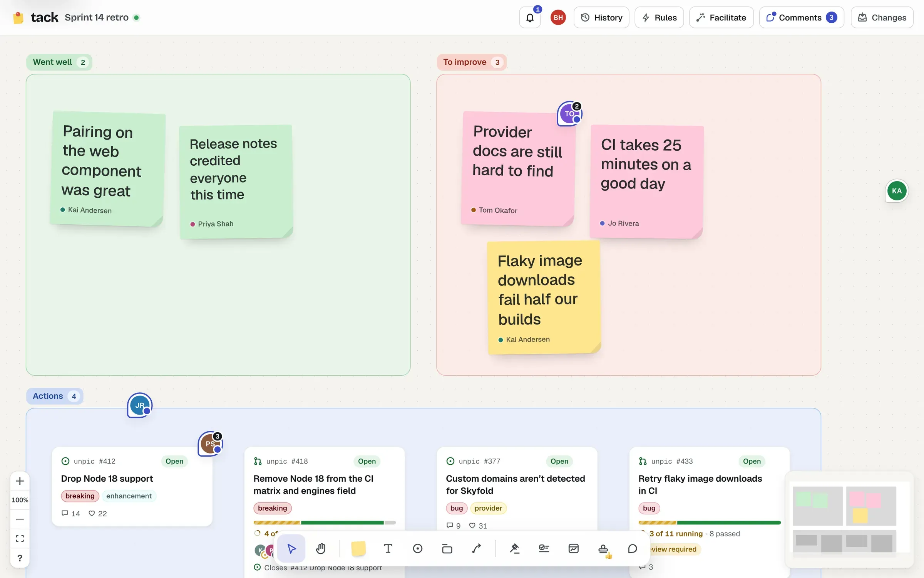Click the zoom out minus button

[x=20, y=519]
